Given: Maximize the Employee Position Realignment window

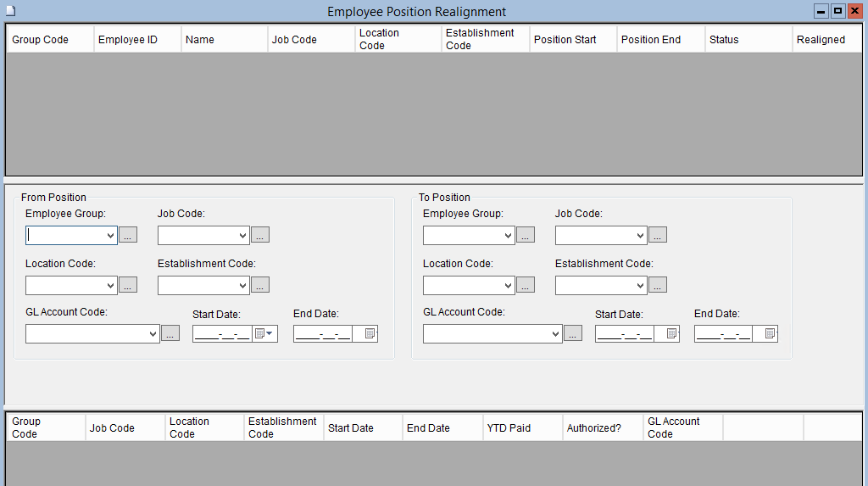Looking at the screenshot, I should pos(837,11).
